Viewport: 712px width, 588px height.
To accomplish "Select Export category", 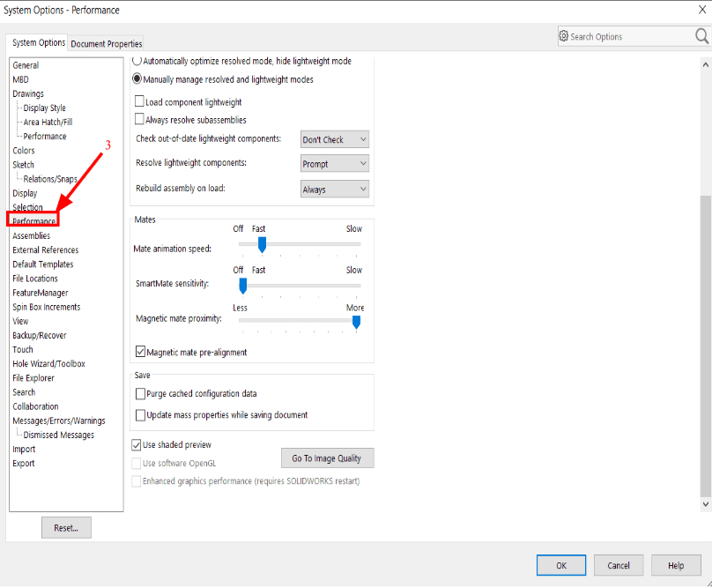I will coord(24,463).
